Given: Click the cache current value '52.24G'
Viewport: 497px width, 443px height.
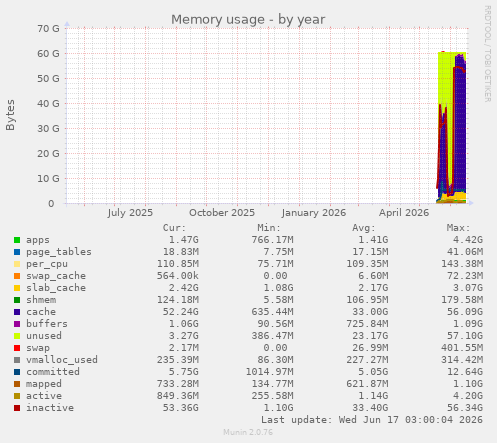Looking at the screenshot, I should tap(181, 312).
